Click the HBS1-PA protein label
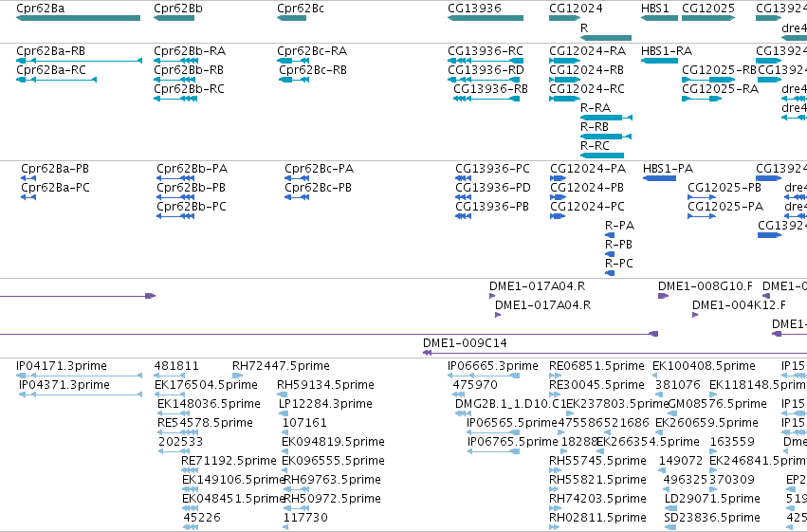 click(x=668, y=169)
